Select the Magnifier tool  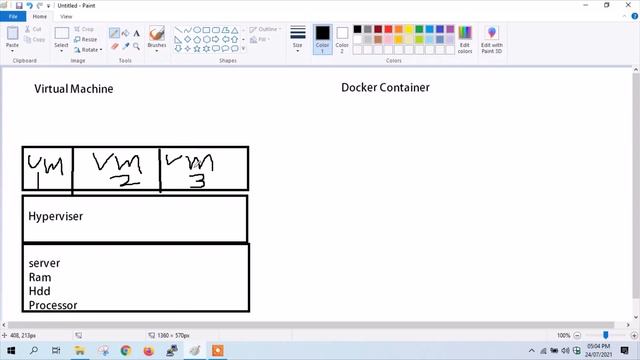[136, 46]
